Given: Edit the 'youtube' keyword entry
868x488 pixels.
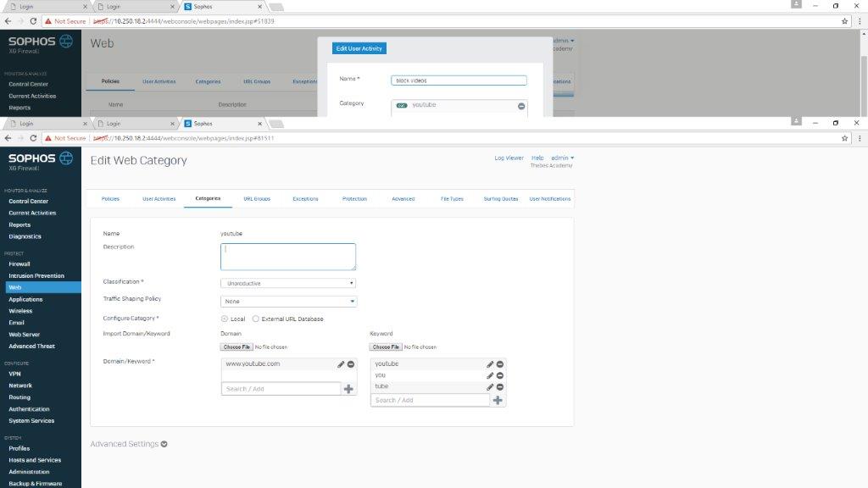Looking at the screenshot, I should click(490, 364).
